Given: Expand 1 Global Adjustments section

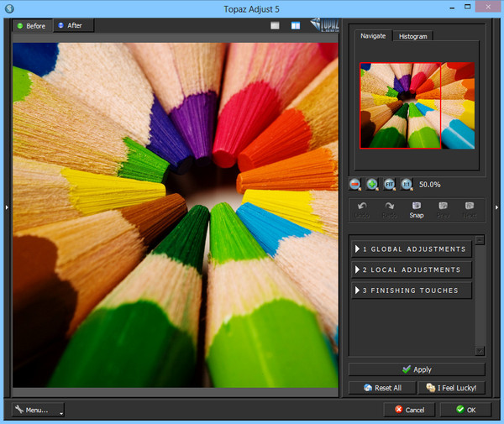Looking at the screenshot, I should (x=411, y=249).
